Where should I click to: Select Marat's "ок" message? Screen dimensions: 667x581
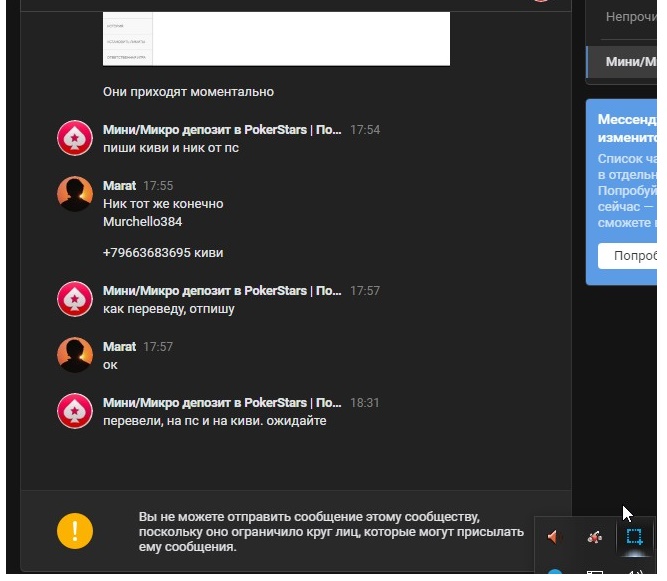pos(110,365)
